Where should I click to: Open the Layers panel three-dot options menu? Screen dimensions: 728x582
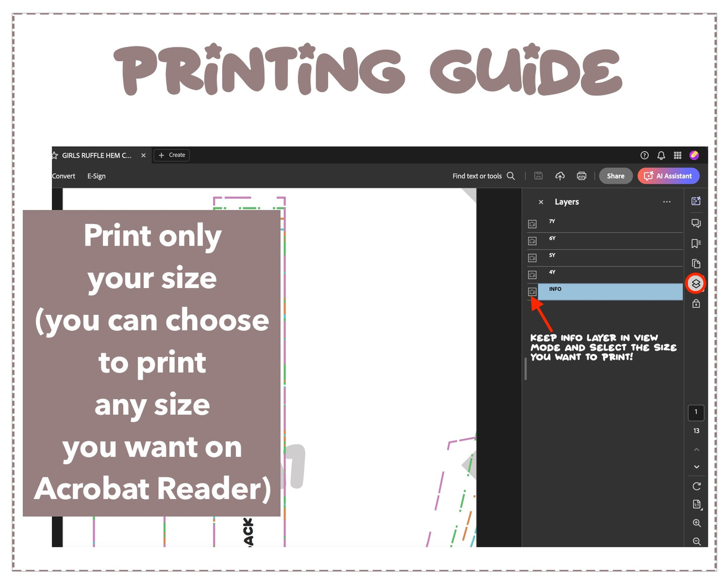click(x=667, y=202)
